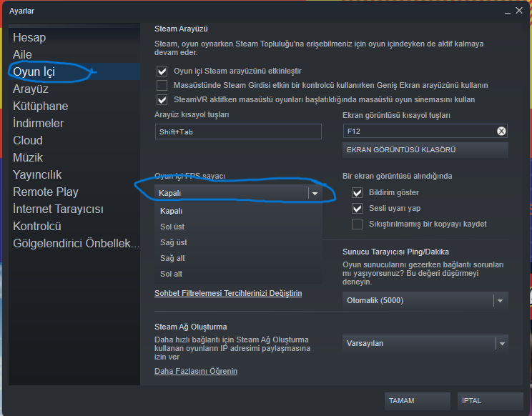532x416 pixels.
Task: Confirm settings with TAMAM button
Action: [418, 401]
